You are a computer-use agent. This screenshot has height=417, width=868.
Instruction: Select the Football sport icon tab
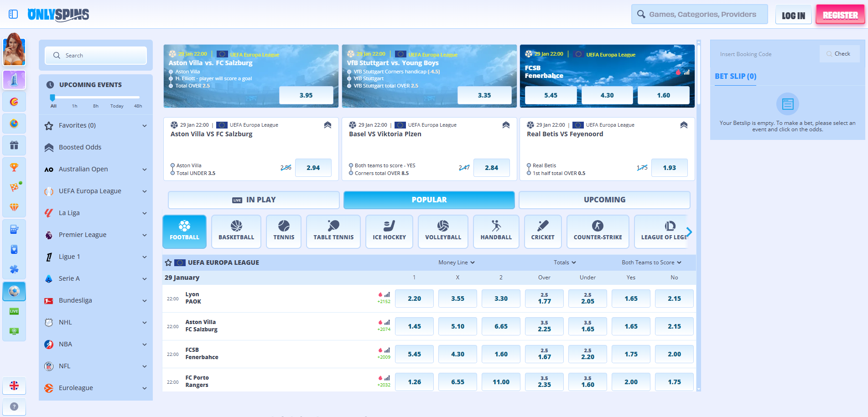click(184, 232)
